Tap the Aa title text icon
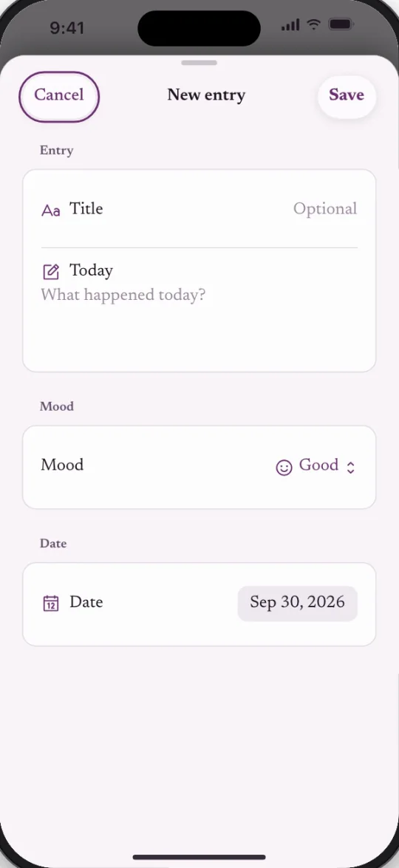 point(51,211)
